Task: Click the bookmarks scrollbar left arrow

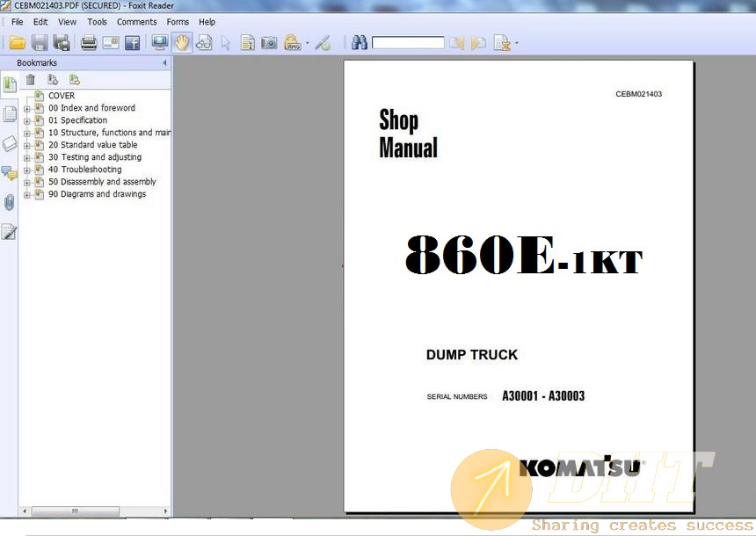Action: 25,511
